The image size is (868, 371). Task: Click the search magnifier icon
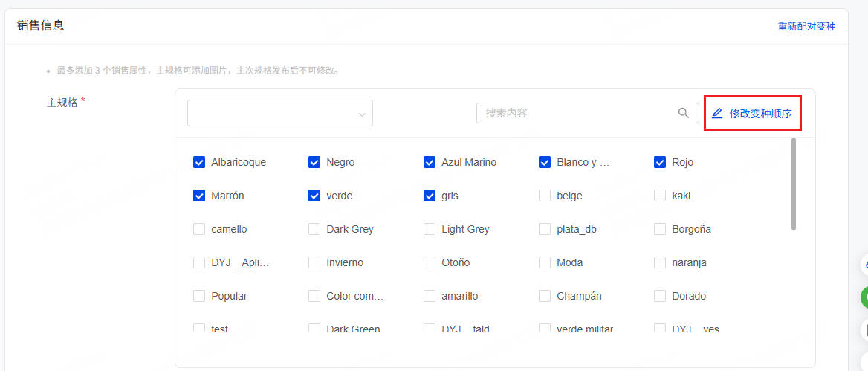click(x=683, y=113)
